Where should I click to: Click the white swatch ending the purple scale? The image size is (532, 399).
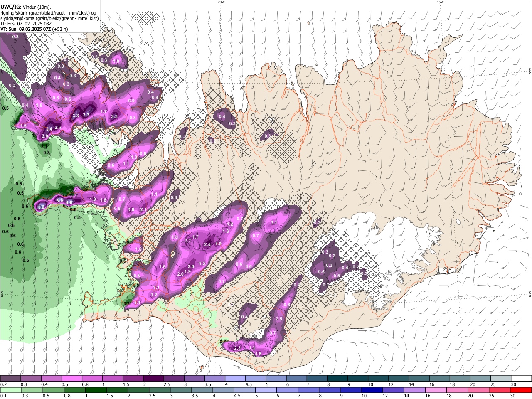pos(521,378)
